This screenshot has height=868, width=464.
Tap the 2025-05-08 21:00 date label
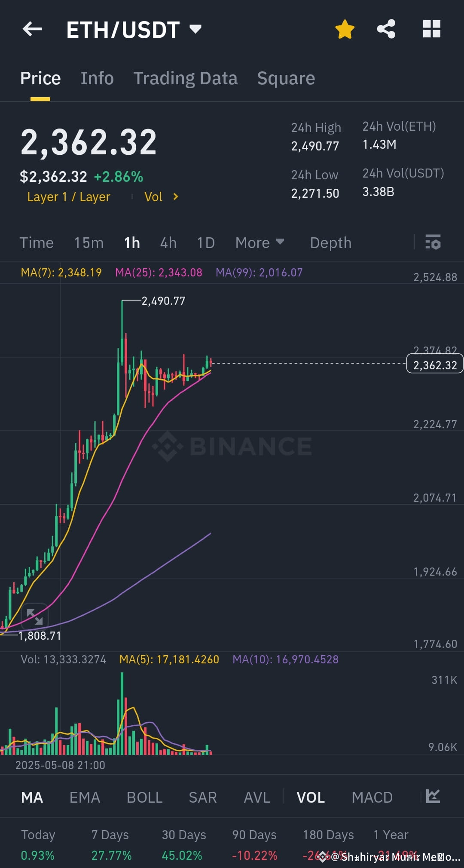[60, 765]
